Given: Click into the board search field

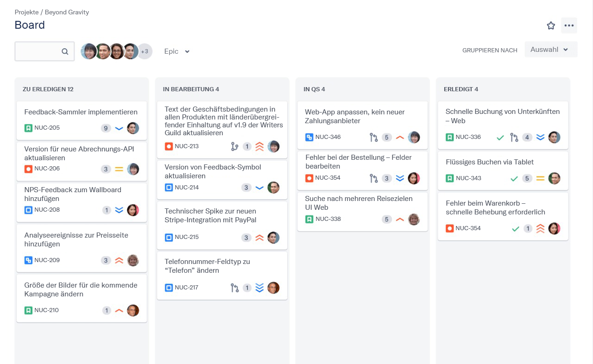Looking at the screenshot, I should coord(39,51).
